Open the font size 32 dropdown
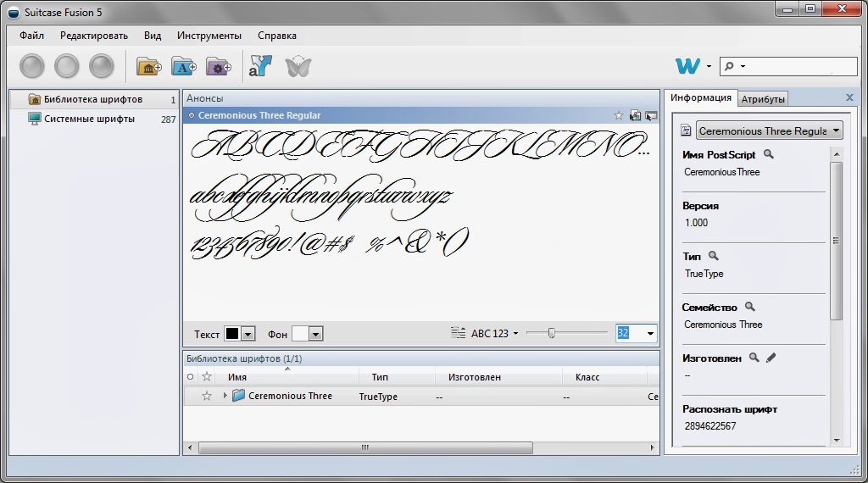 (x=650, y=333)
